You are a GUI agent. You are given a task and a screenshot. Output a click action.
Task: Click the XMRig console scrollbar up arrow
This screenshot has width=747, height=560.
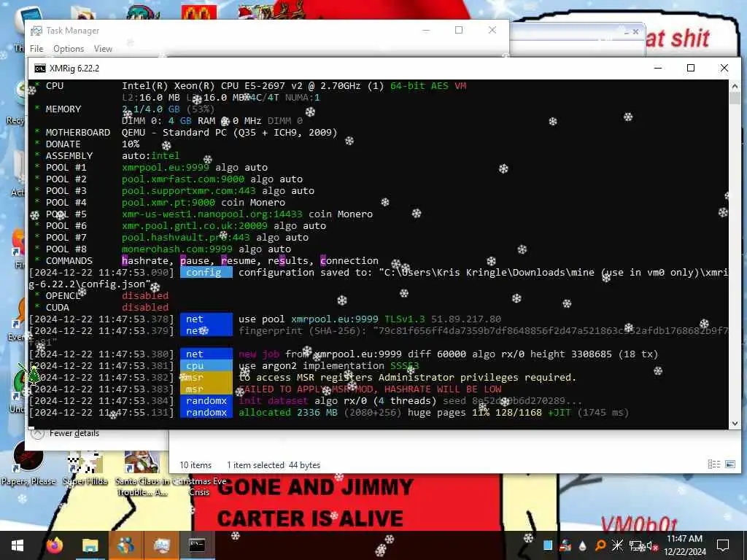coord(735,86)
